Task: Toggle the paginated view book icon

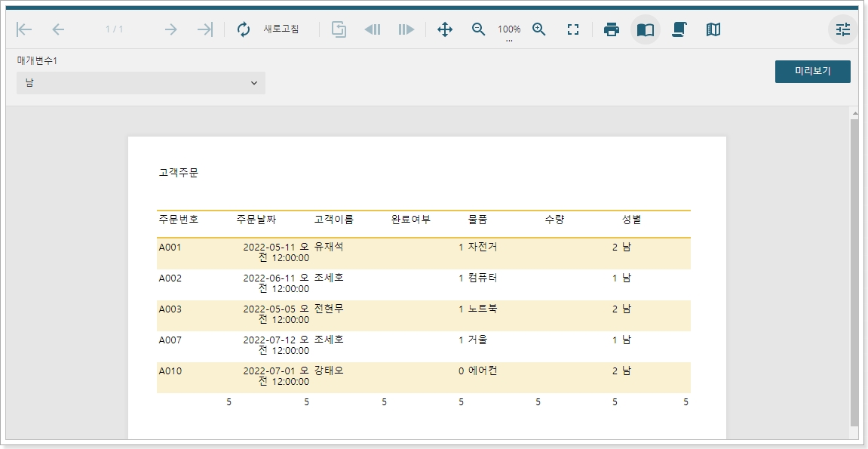Action: point(646,29)
